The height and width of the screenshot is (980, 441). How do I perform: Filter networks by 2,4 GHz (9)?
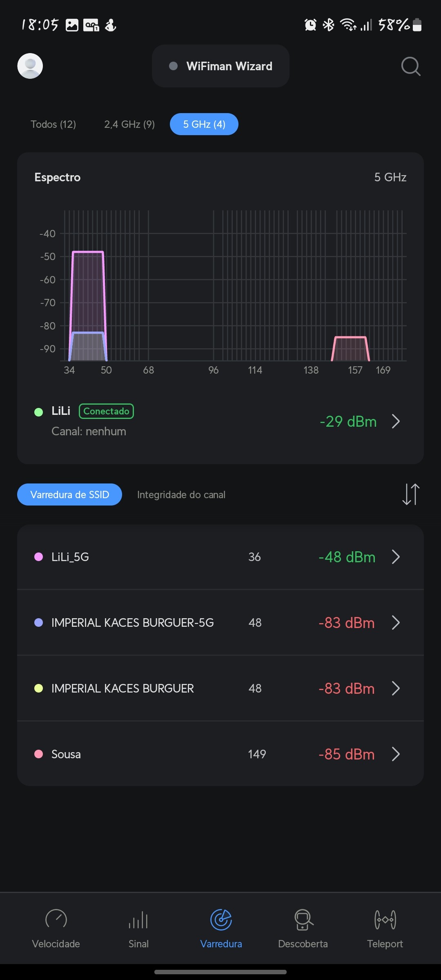pyautogui.click(x=129, y=124)
